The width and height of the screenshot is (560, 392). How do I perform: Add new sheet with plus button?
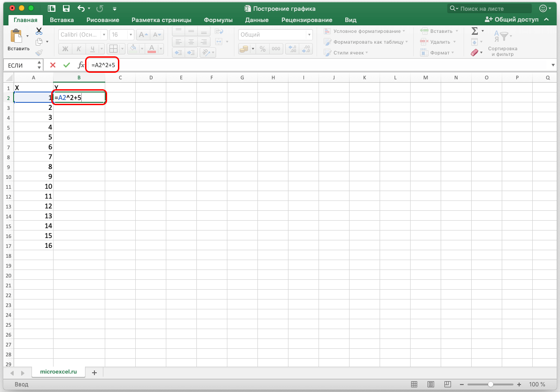(94, 372)
